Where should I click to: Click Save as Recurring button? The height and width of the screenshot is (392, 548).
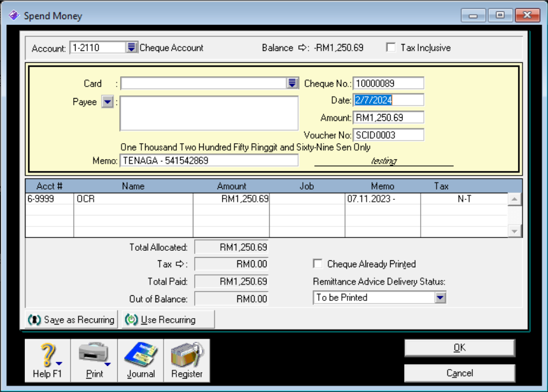(x=71, y=319)
